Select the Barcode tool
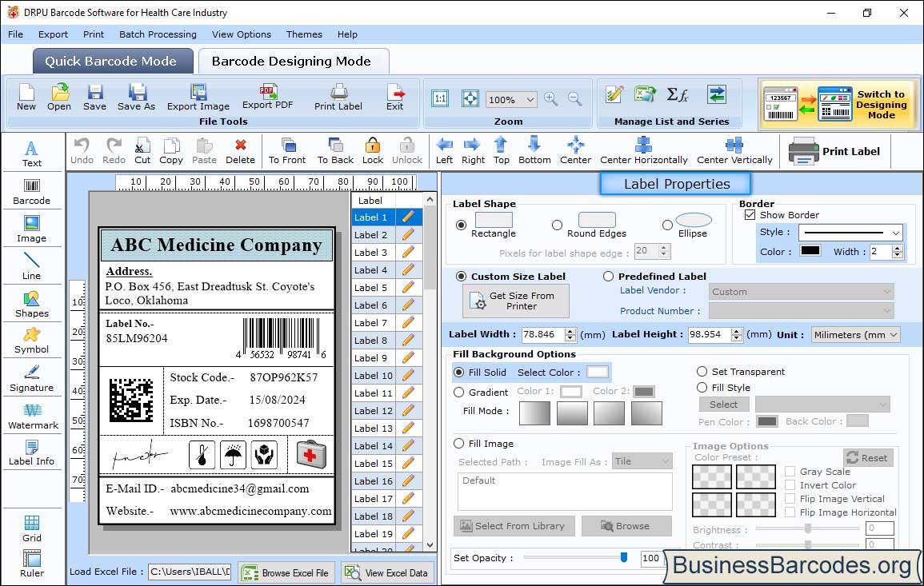 (32, 192)
